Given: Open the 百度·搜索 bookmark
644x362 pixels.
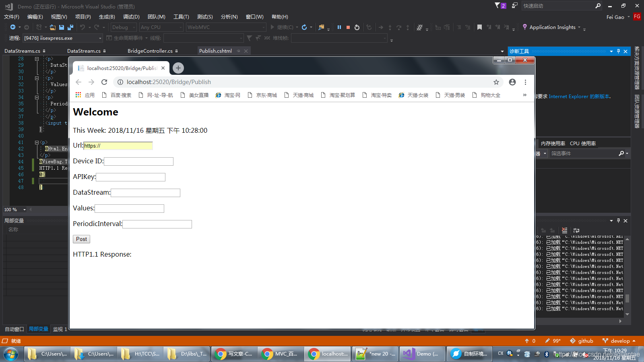Looking at the screenshot, I should point(117,95).
